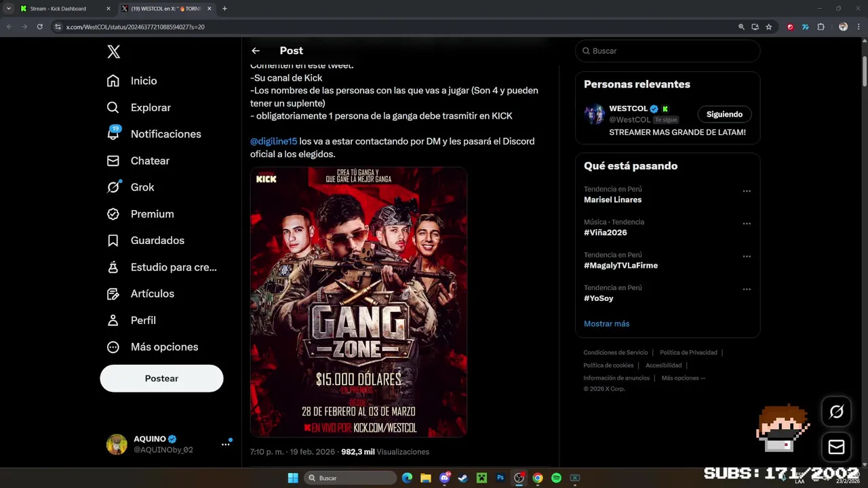Click Mostrar más under trends

point(606,324)
